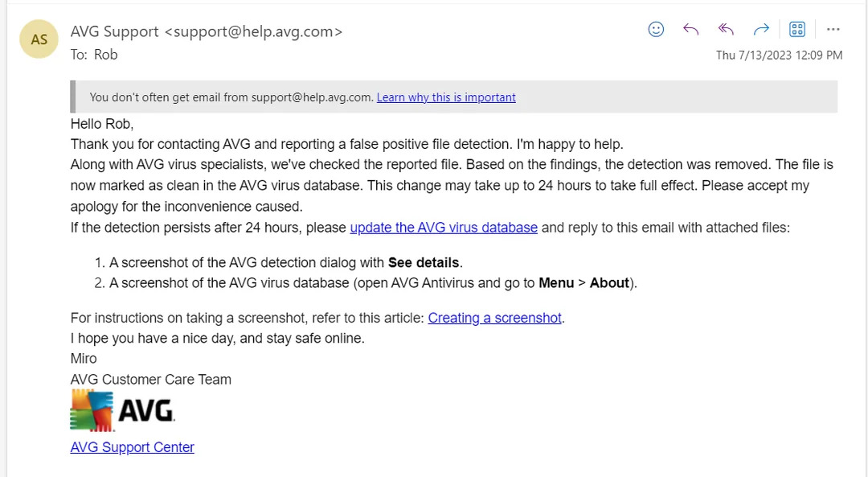Click the smiley reaction icon
The image size is (868, 477).
(656, 30)
